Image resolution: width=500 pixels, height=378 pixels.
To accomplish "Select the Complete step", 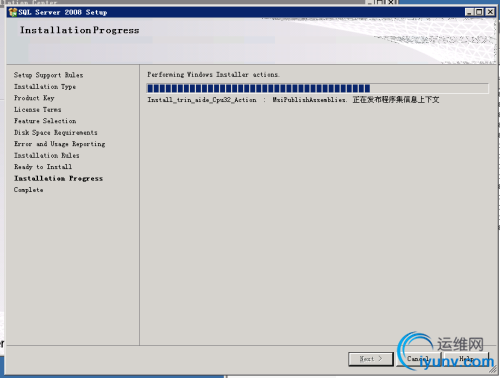I will click(x=29, y=190).
